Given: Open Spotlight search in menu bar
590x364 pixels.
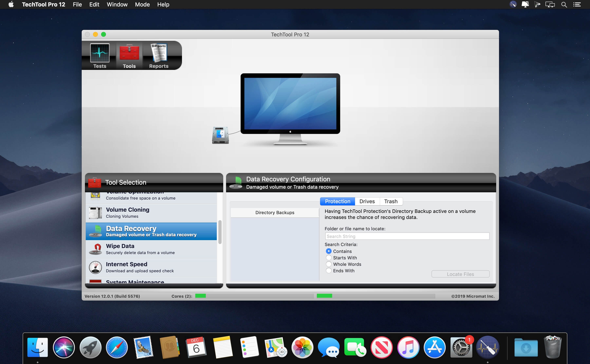Looking at the screenshot, I should (564, 4).
